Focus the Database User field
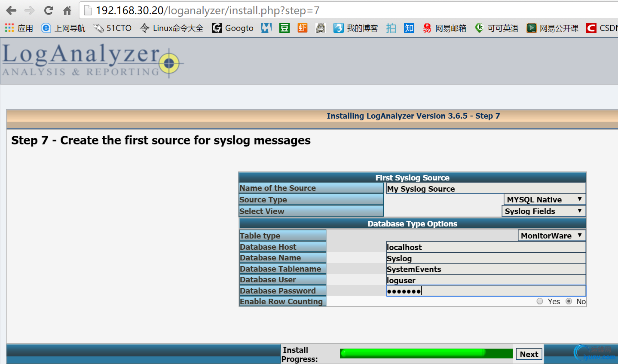This screenshot has width=618, height=364. click(486, 280)
